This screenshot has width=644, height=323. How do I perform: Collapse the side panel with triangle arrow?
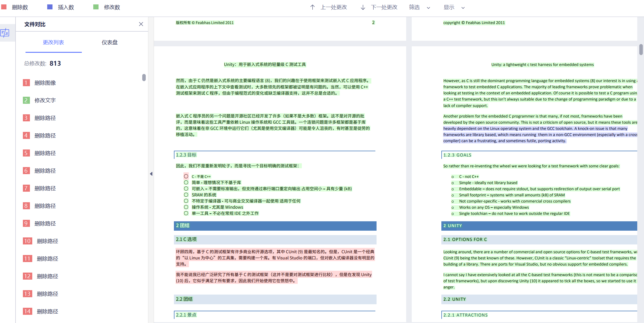point(151,174)
